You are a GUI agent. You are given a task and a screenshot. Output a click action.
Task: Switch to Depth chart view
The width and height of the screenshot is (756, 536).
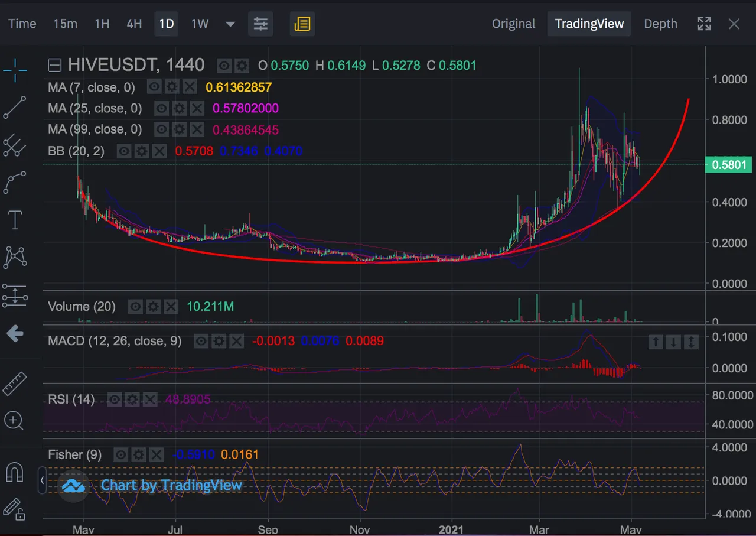coord(660,24)
